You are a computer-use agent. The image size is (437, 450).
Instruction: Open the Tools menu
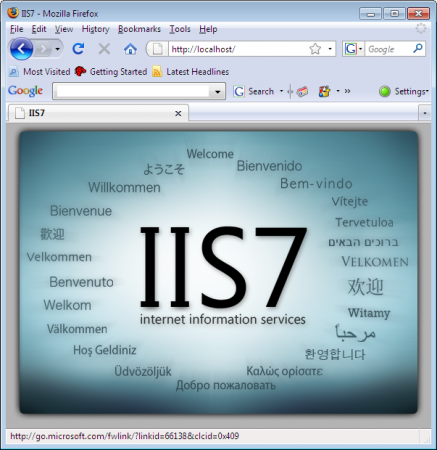(x=180, y=29)
